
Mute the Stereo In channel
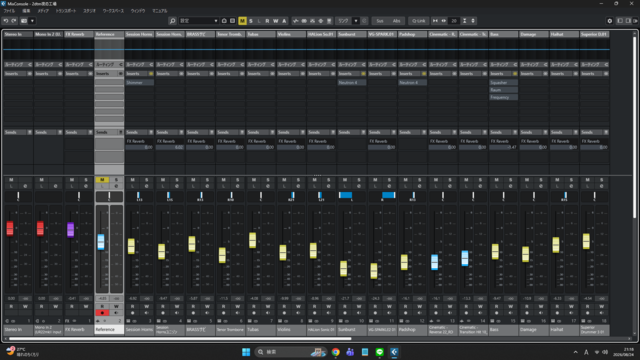tap(11, 180)
